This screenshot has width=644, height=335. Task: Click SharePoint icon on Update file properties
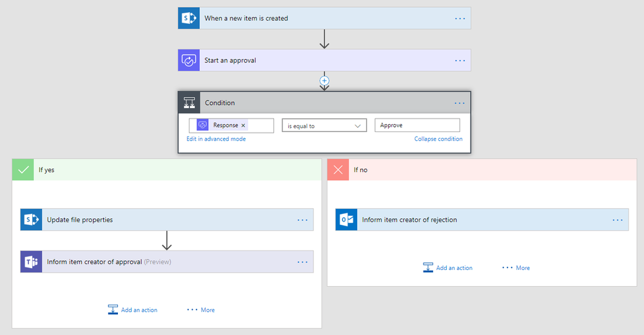pyautogui.click(x=31, y=220)
